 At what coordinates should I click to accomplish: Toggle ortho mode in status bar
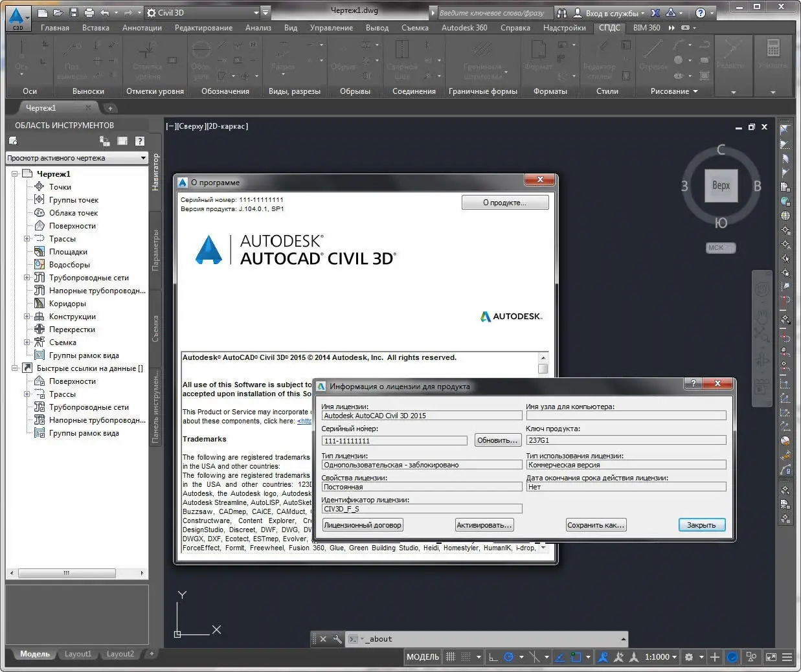pos(493,657)
